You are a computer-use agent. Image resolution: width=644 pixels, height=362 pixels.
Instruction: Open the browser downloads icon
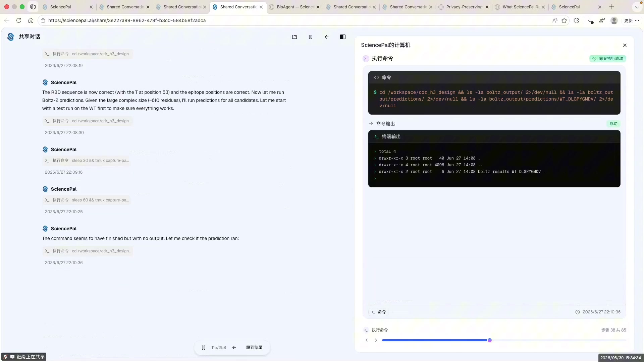590,20
